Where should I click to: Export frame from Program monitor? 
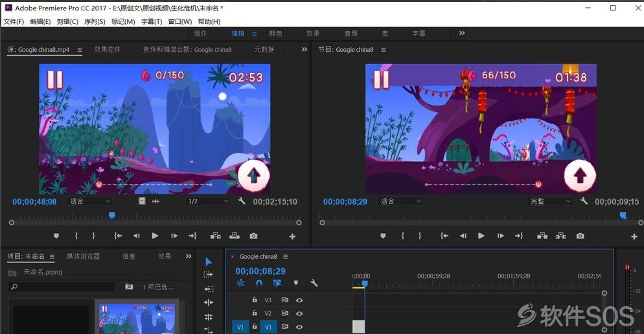click(580, 236)
